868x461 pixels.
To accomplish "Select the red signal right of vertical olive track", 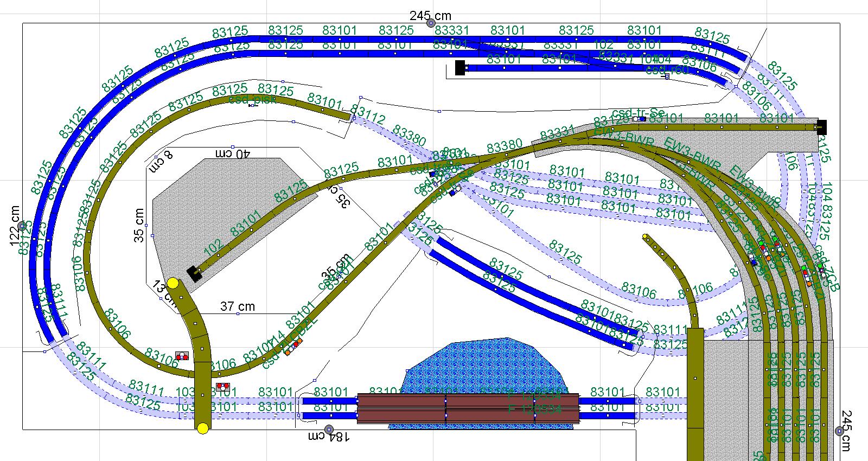I will tap(222, 387).
